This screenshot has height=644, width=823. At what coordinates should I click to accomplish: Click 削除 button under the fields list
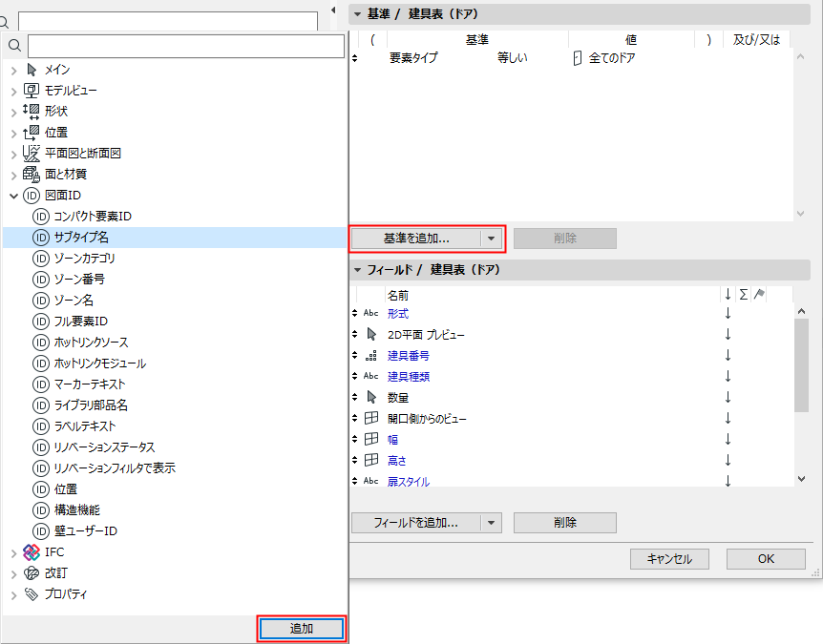click(x=565, y=523)
